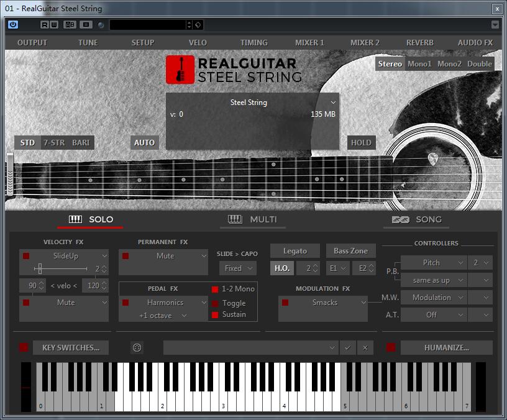
Task: Click the capo handle at the guitar nut
Action: coord(10,175)
